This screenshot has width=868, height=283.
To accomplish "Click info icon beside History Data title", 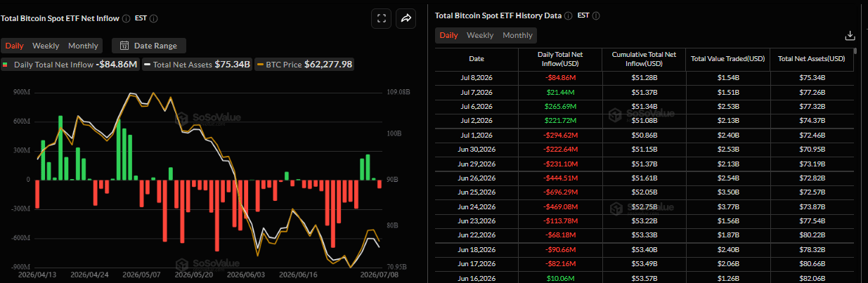I will (568, 15).
